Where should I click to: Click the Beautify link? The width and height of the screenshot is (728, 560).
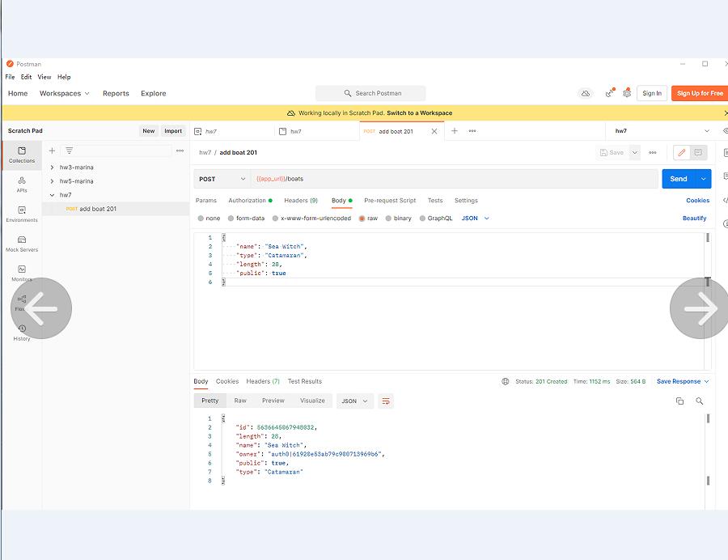click(694, 218)
